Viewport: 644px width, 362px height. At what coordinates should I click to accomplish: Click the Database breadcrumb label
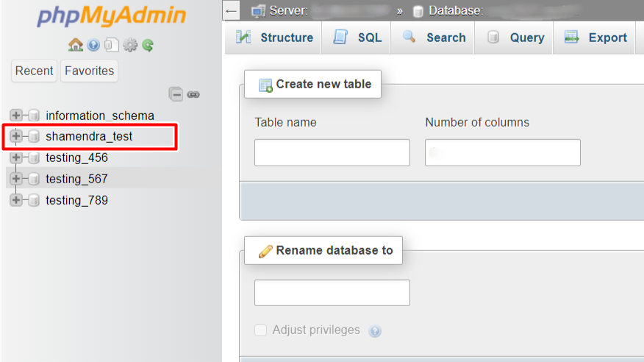[456, 11]
